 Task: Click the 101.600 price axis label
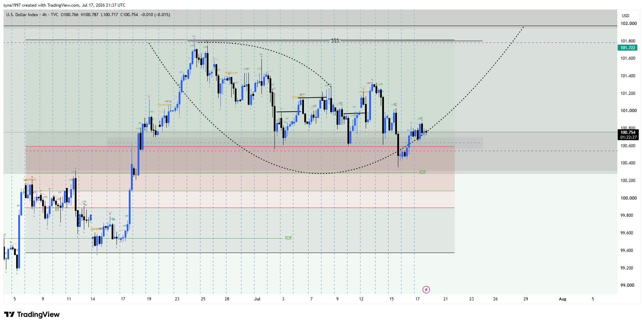coord(628,58)
